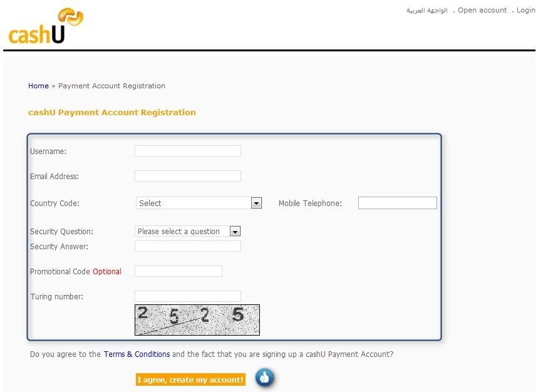Open the Terms & Conditions link

(x=137, y=354)
